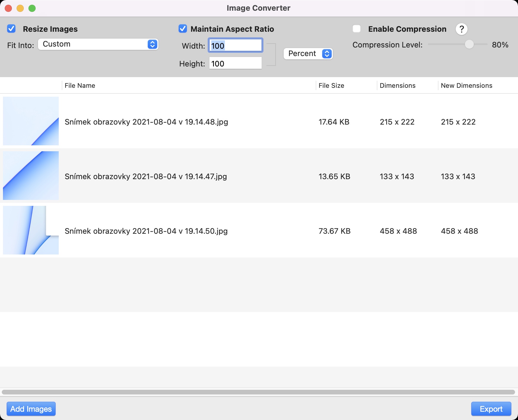The width and height of the screenshot is (518, 420).
Task: Click the Width input field
Action: coord(235,46)
